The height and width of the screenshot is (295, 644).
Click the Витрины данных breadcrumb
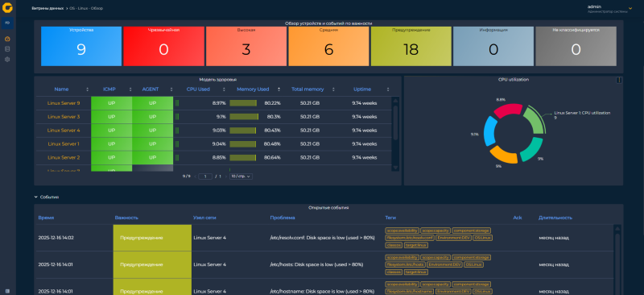pos(47,8)
